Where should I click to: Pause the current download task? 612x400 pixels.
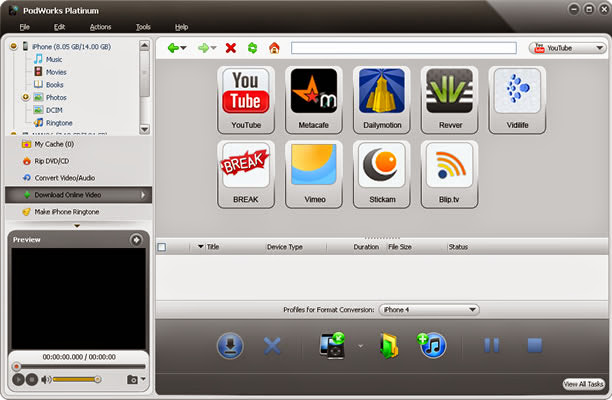[492, 345]
